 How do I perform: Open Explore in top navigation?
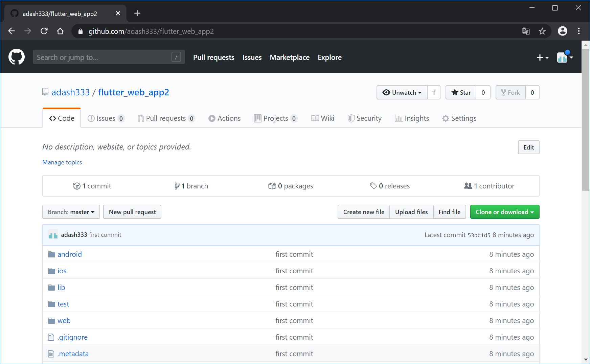tap(330, 58)
